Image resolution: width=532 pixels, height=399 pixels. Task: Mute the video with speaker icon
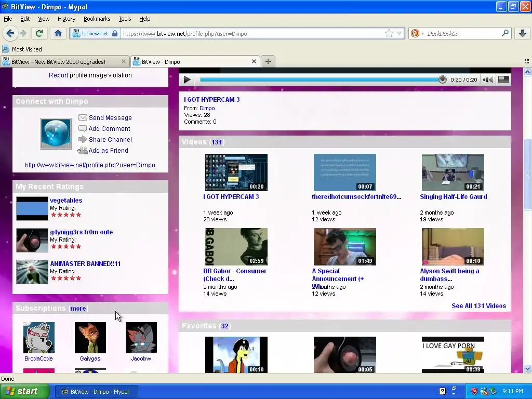(x=488, y=79)
